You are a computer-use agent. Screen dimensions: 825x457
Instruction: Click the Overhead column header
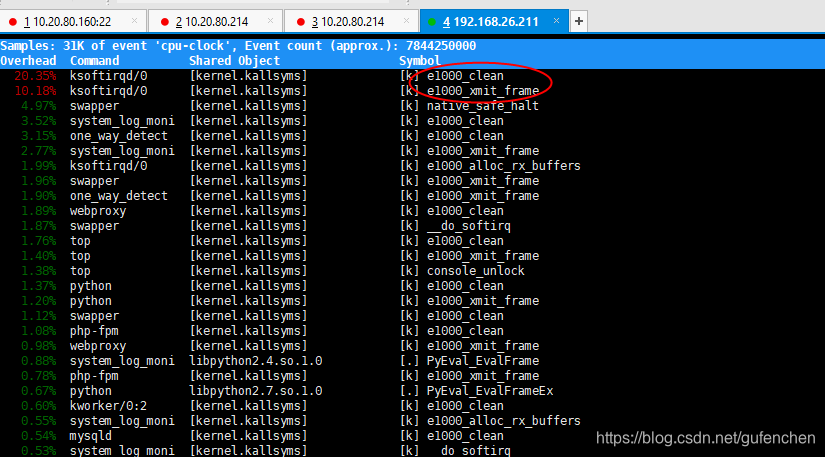[28, 61]
